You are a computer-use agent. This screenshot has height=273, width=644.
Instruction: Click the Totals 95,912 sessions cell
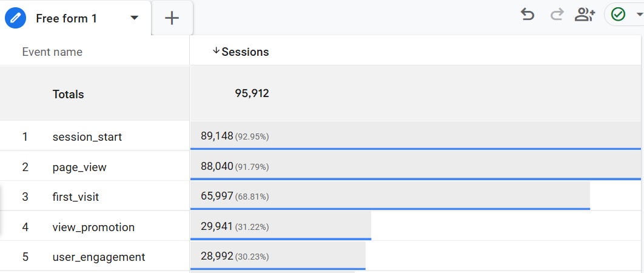(x=252, y=93)
